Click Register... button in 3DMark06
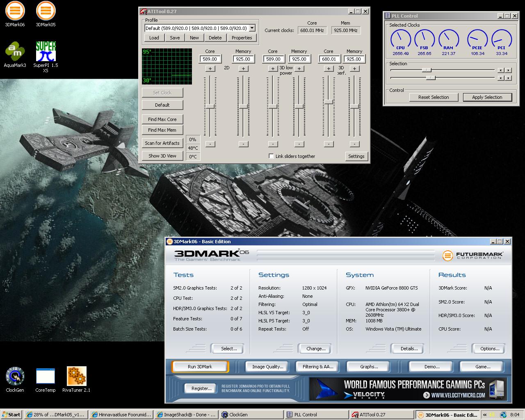The height and width of the screenshot is (420, 525). click(x=200, y=388)
